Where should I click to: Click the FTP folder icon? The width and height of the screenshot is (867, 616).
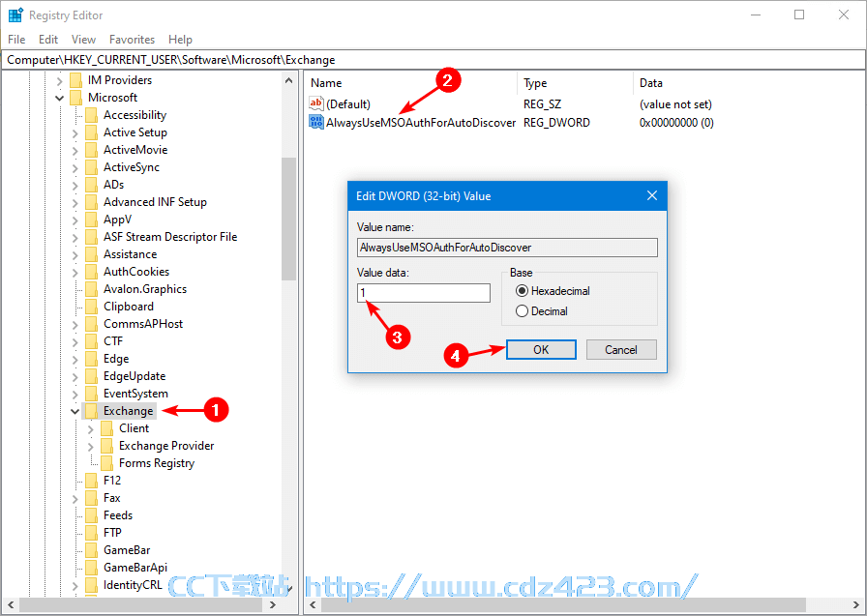pyautogui.click(x=92, y=533)
